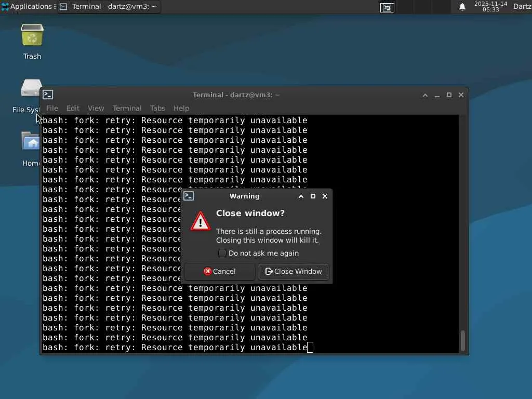Viewport: 532px width, 399px height.
Task: Open the Help menu in the Terminal window
Action: 181,108
